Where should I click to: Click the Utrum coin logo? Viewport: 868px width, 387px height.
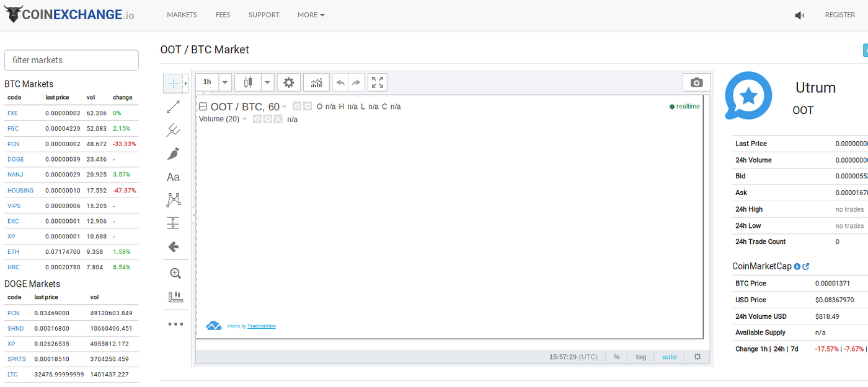(748, 95)
